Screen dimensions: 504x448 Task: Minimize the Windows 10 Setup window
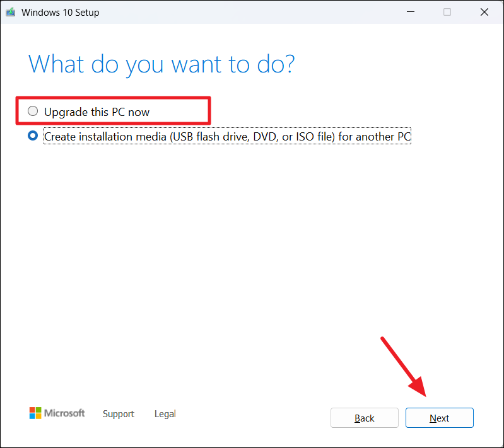[411, 12]
